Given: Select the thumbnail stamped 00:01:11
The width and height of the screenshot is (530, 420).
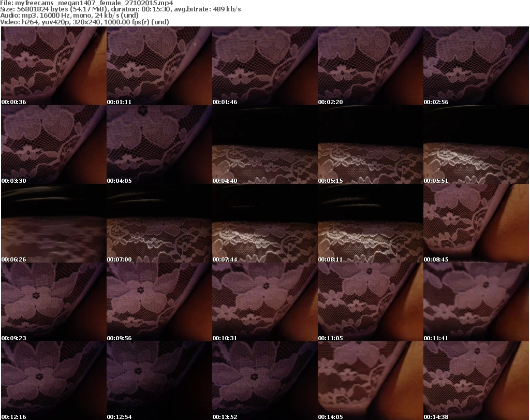Looking at the screenshot, I should tap(159, 66).
